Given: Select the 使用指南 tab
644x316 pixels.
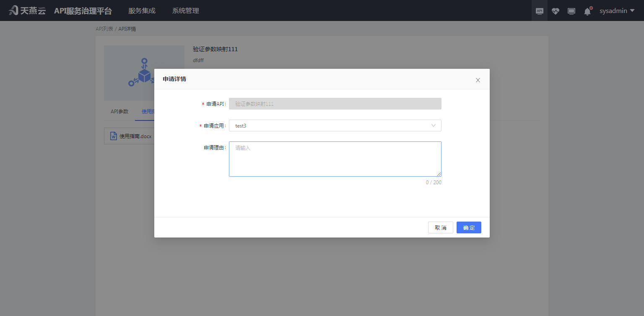Looking at the screenshot, I should pos(148,112).
